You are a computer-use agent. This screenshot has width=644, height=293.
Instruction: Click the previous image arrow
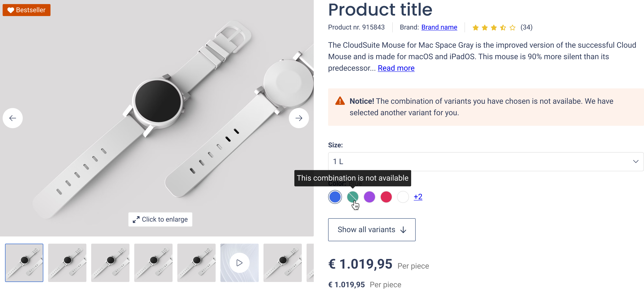(x=12, y=118)
